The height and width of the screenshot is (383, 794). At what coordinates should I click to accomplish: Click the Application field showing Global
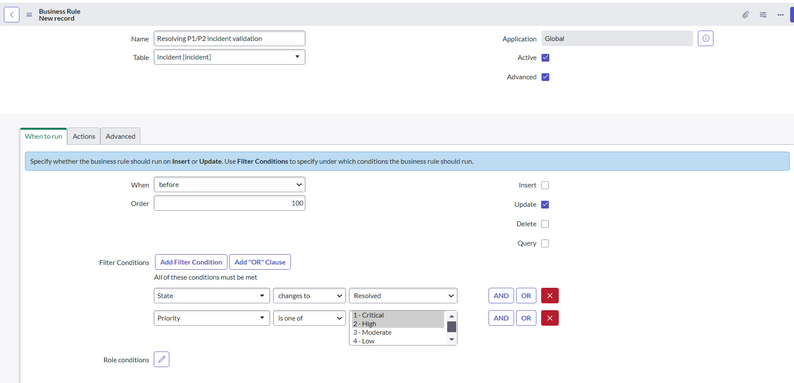617,39
